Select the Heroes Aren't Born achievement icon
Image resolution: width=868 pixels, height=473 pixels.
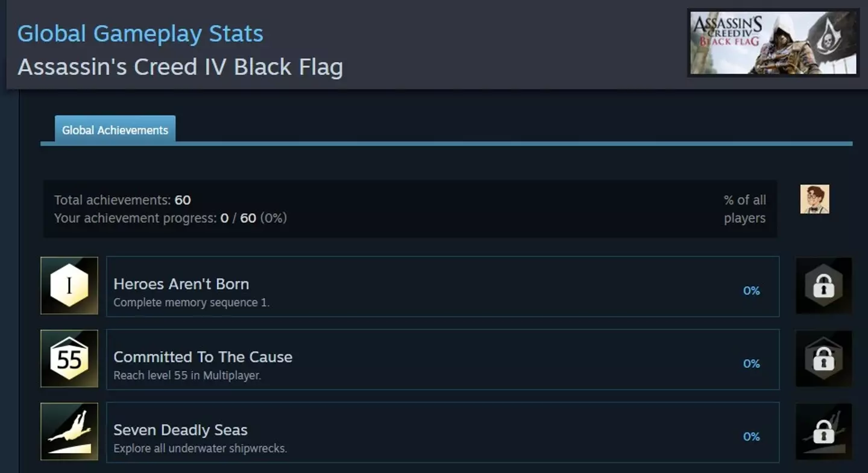pos(69,286)
